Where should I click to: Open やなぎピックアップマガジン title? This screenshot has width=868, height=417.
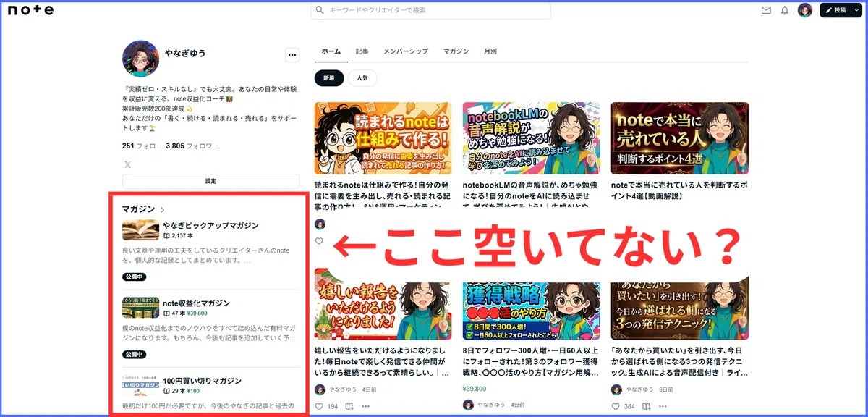coord(210,226)
